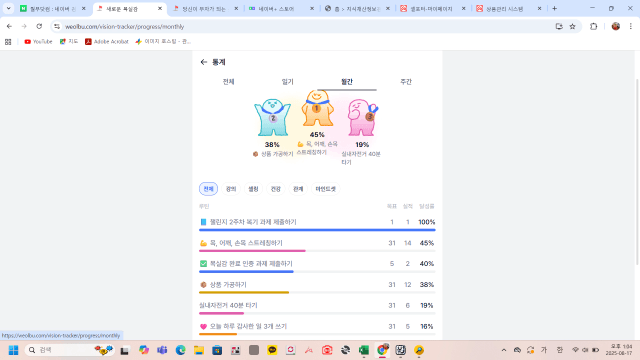The height and width of the screenshot is (360, 640).
Task: View site information icon in address bar
Action: tap(57, 27)
